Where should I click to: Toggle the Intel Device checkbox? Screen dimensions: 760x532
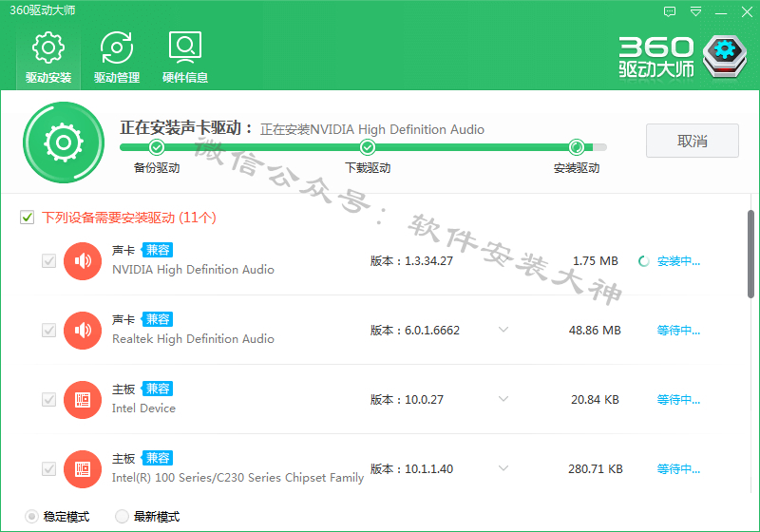49,400
